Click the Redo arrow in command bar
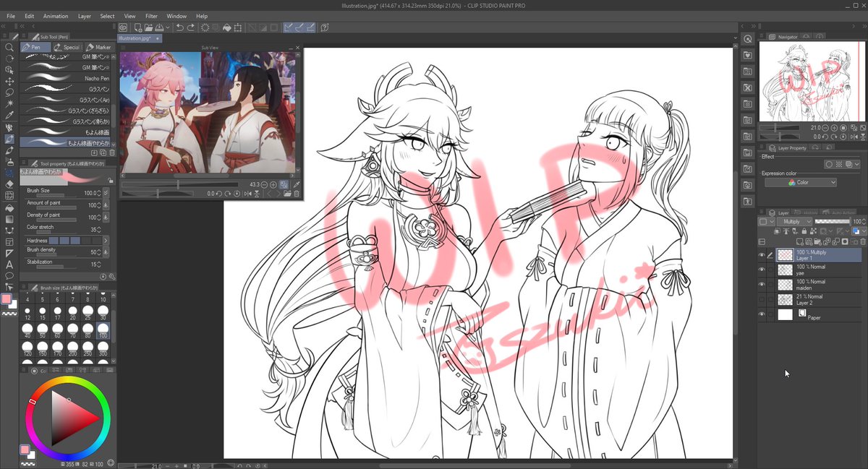Viewport: 868px width, 469px height. click(x=191, y=27)
